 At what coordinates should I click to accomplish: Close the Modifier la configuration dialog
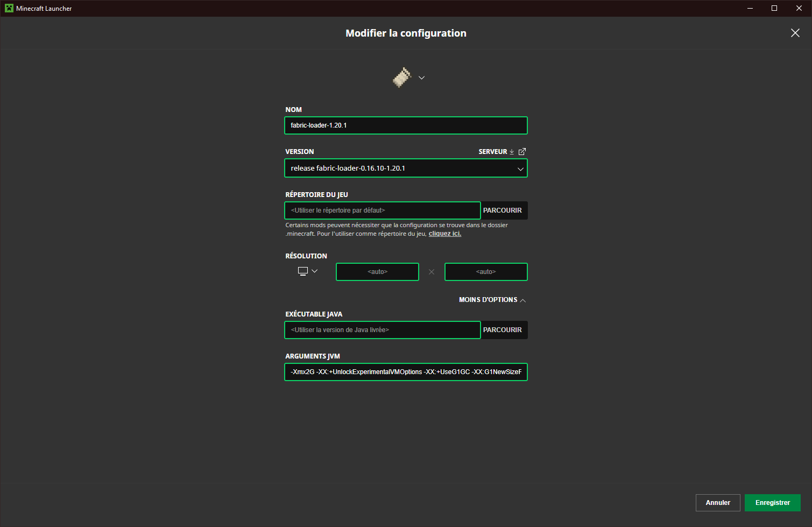point(795,33)
